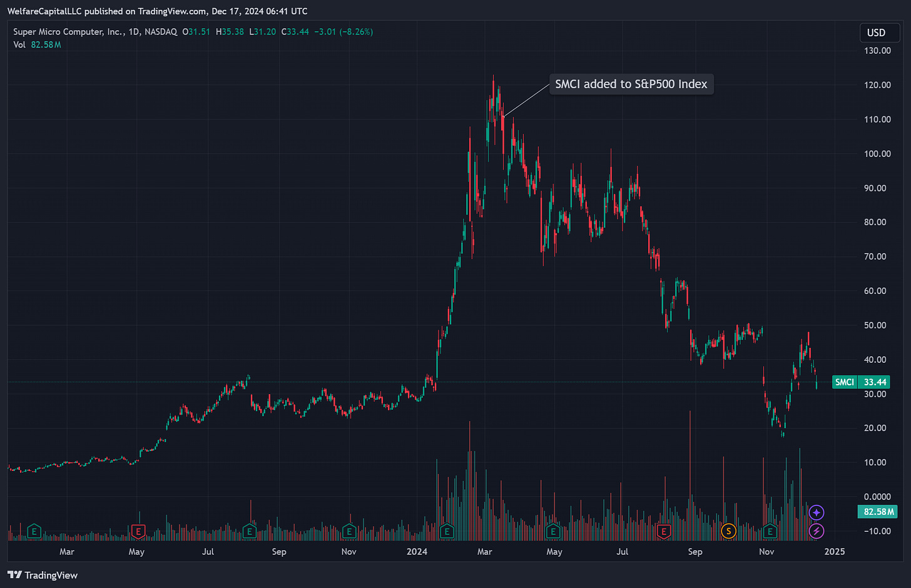Click the -10.00 price axis label
Screen dimensions: 911x588
pyautogui.click(x=877, y=531)
